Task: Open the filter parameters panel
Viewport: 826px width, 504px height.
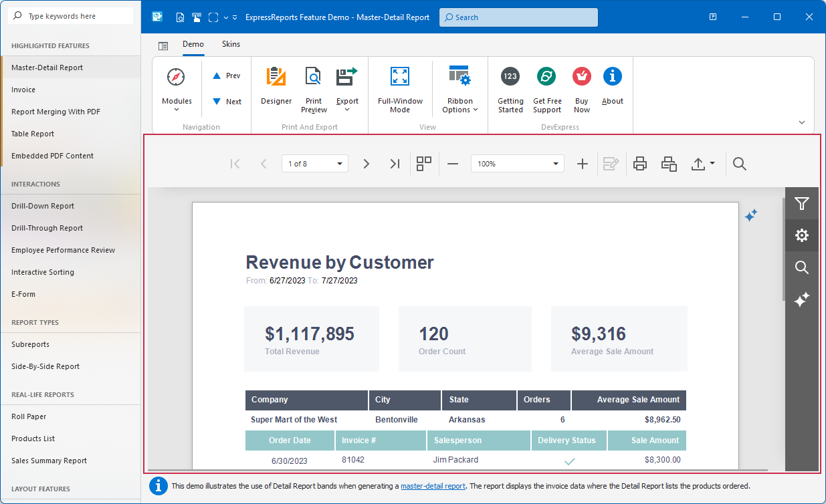Action: coord(802,203)
